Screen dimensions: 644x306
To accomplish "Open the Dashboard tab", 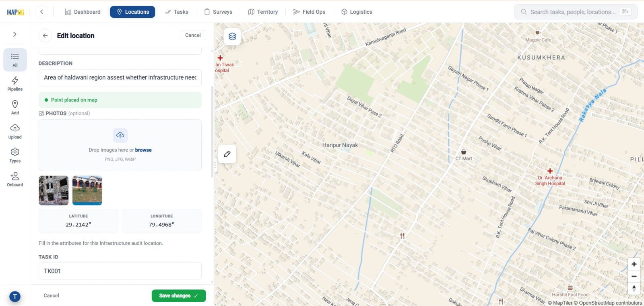I will pyautogui.click(x=83, y=12).
